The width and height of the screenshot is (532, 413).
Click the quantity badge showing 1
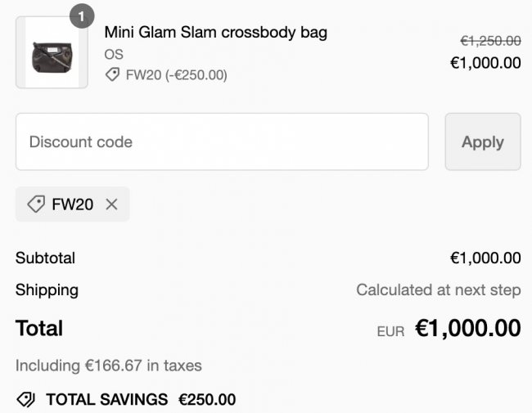tap(82, 16)
